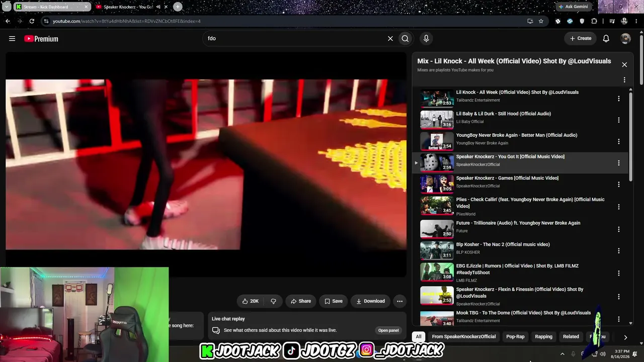Screen dimensions: 644x362
Task: Dislike the video
Action: point(273,301)
